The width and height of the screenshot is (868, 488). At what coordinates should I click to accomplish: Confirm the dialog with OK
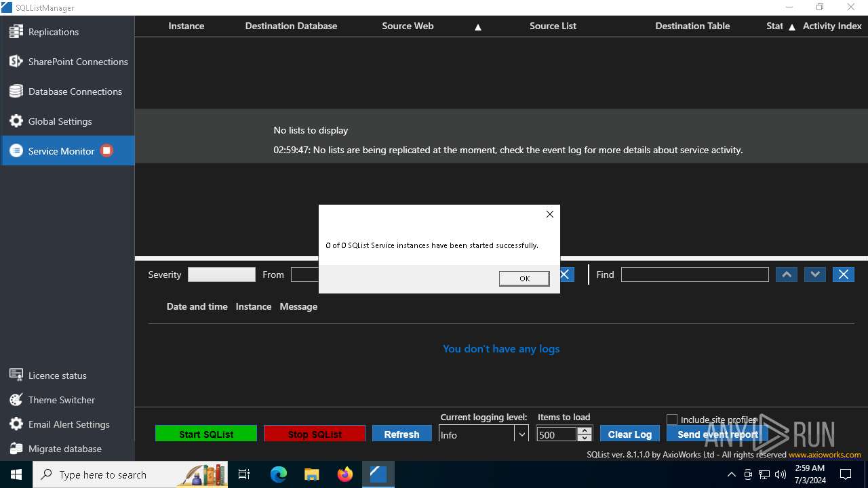pyautogui.click(x=524, y=279)
